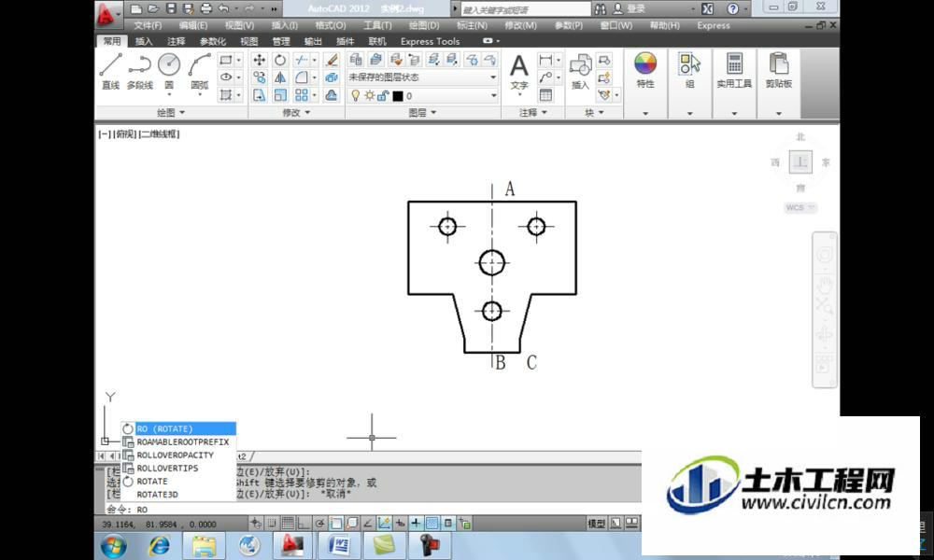The width and height of the screenshot is (934, 560).
Task: Select the Line (直线) drawing tool
Action: click(x=111, y=71)
